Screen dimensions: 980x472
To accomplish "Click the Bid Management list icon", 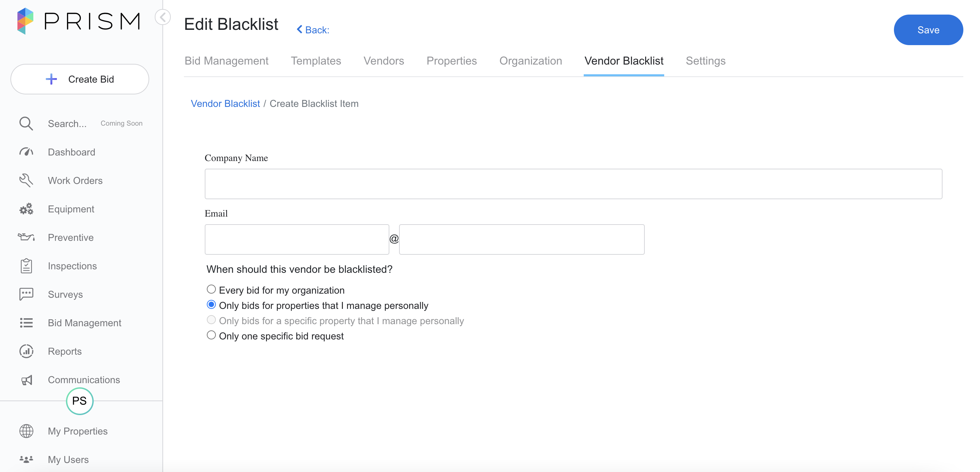I will pos(26,323).
